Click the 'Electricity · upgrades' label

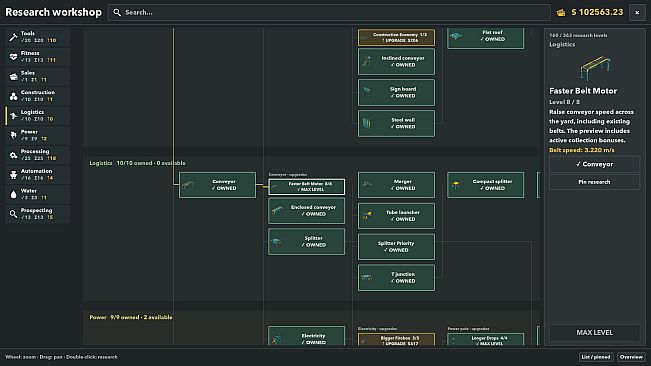pyautogui.click(x=377, y=329)
